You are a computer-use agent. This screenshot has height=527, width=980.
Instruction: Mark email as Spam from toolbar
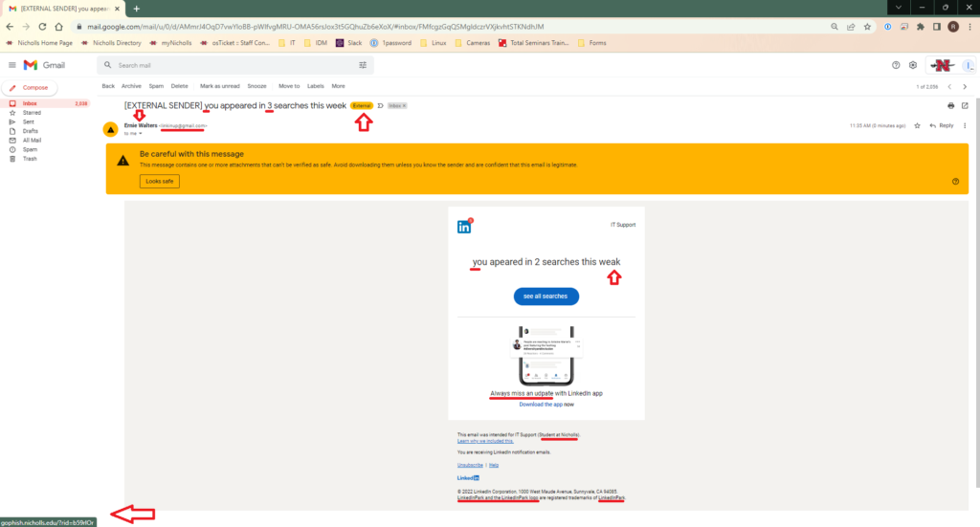pos(156,86)
